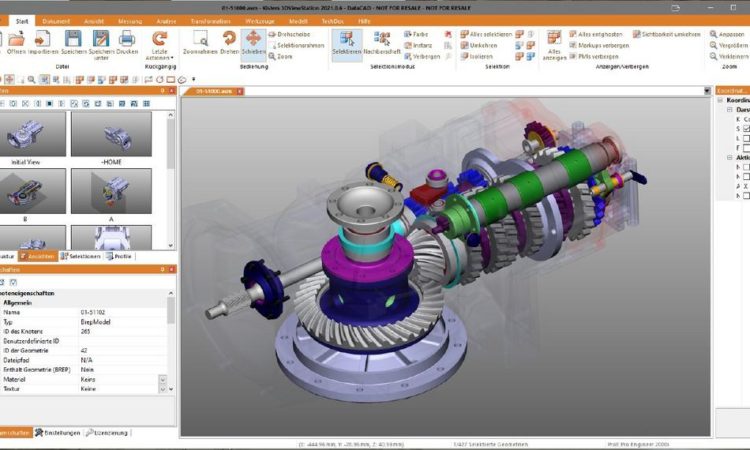
Task: Switch to the Messung ribbon tab
Action: coord(130,22)
